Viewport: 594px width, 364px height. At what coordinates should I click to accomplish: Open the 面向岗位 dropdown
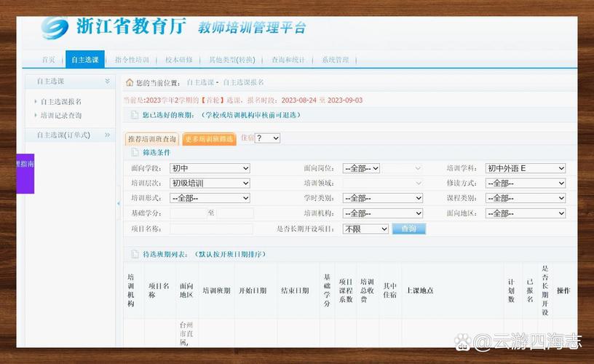click(361, 168)
